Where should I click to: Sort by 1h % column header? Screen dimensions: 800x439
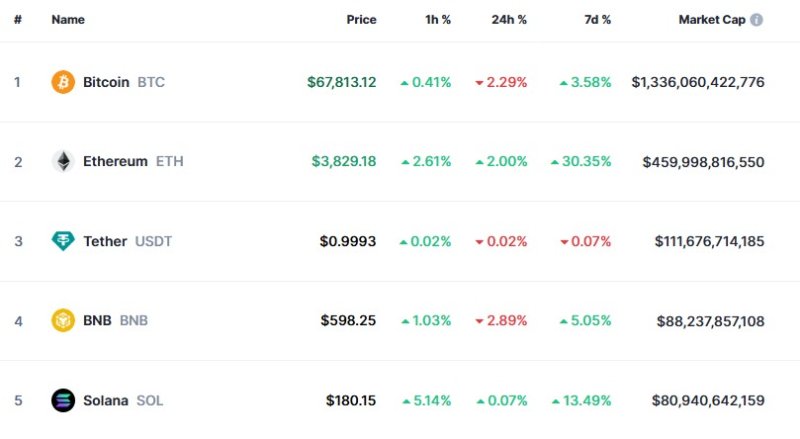tap(438, 20)
